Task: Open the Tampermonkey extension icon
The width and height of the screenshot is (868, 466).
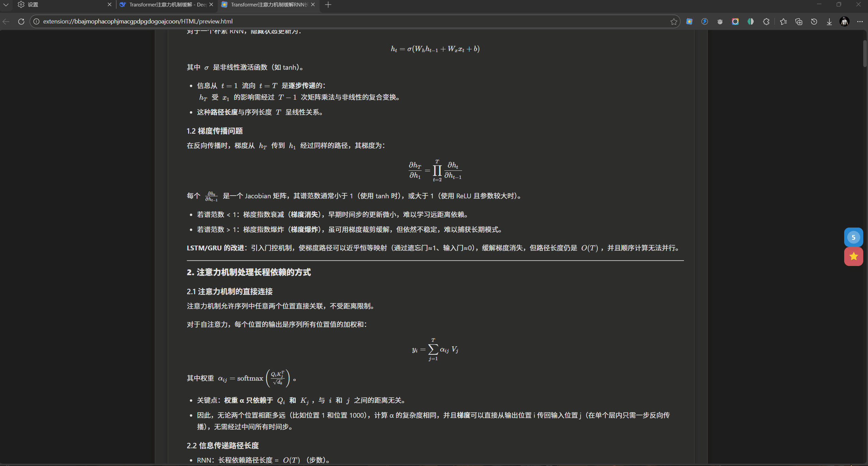Action: [720, 21]
